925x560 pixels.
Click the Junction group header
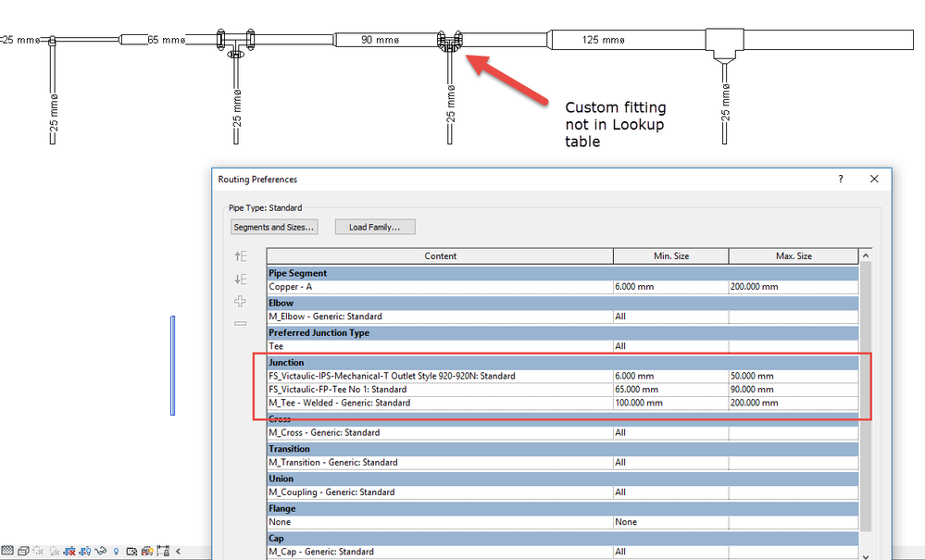click(x=563, y=363)
